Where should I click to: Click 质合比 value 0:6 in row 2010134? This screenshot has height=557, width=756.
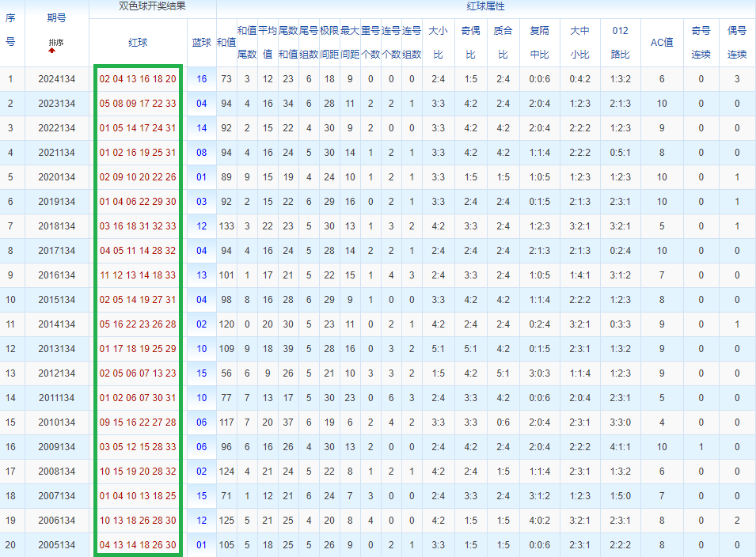[503, 422]
